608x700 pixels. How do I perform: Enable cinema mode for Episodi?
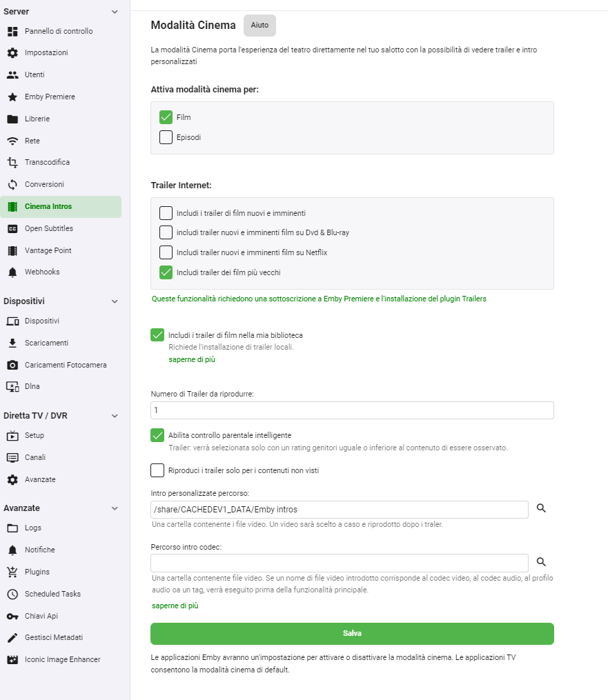coord(166,137)
